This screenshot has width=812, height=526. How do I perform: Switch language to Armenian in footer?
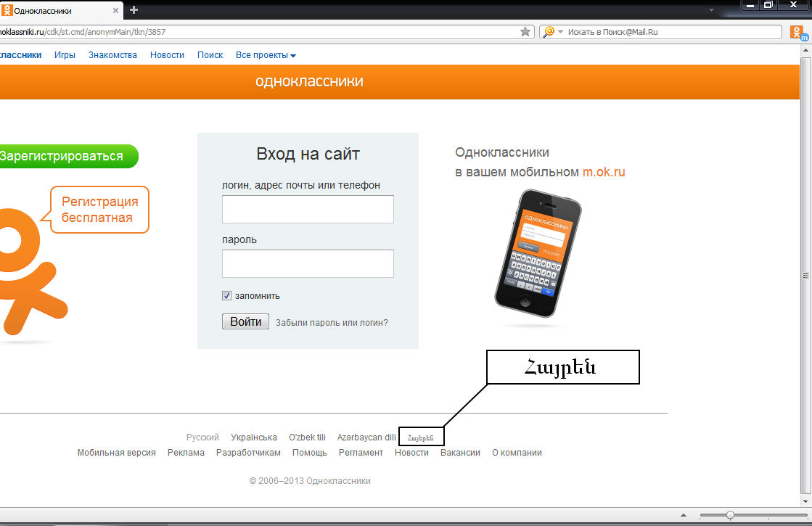coord(420,438)
